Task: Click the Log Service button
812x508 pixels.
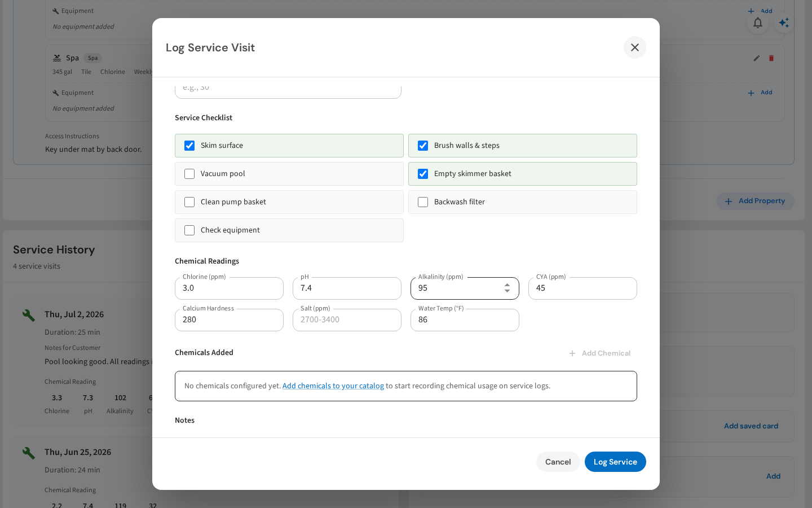Action: (615, 462)
